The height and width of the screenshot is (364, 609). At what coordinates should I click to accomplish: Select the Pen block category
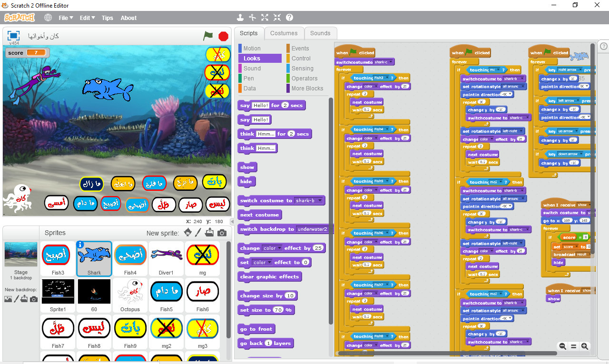(260, 78)
